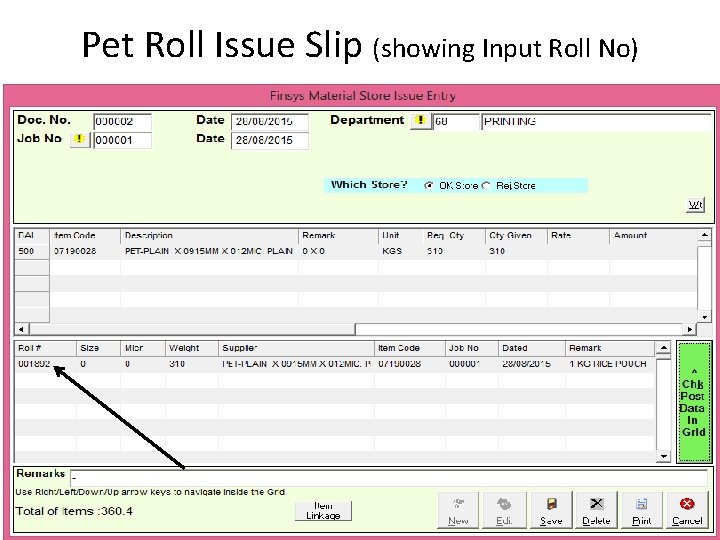
Task: Click the yellow lookup icon beside Job No
Action: 79,140
